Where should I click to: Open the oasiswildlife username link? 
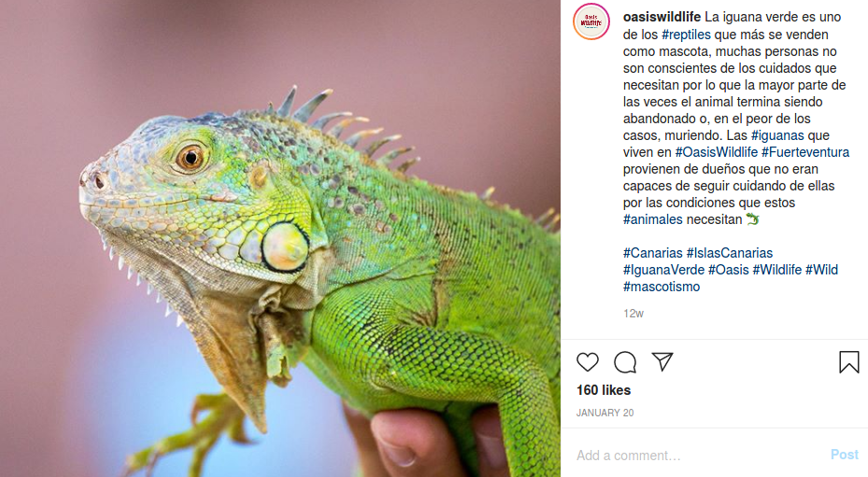pos(662,17)
